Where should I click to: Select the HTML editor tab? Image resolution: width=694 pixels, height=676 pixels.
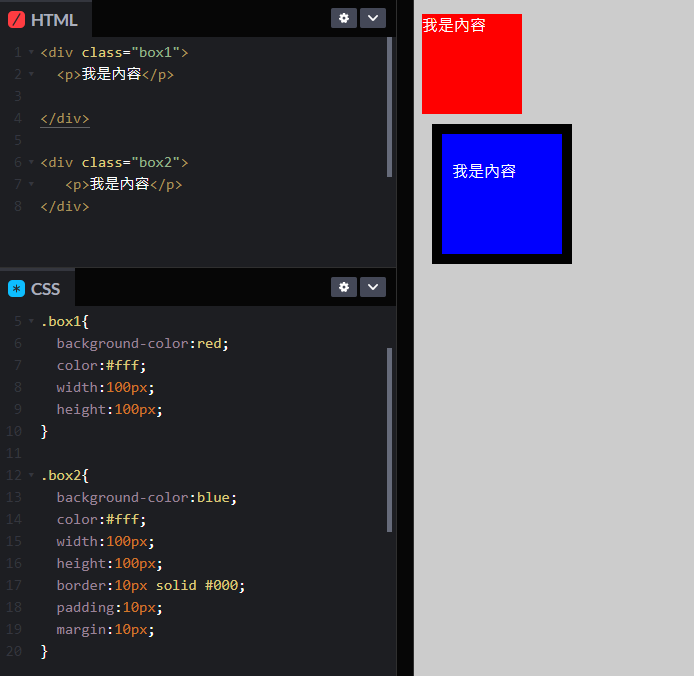[46, 19]
